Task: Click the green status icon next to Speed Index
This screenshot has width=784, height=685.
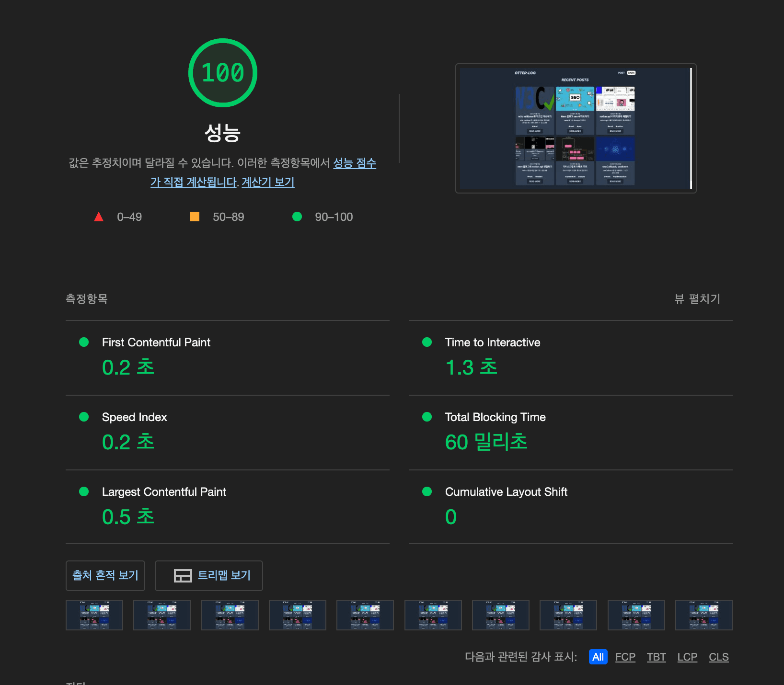Action: point(84,417)
